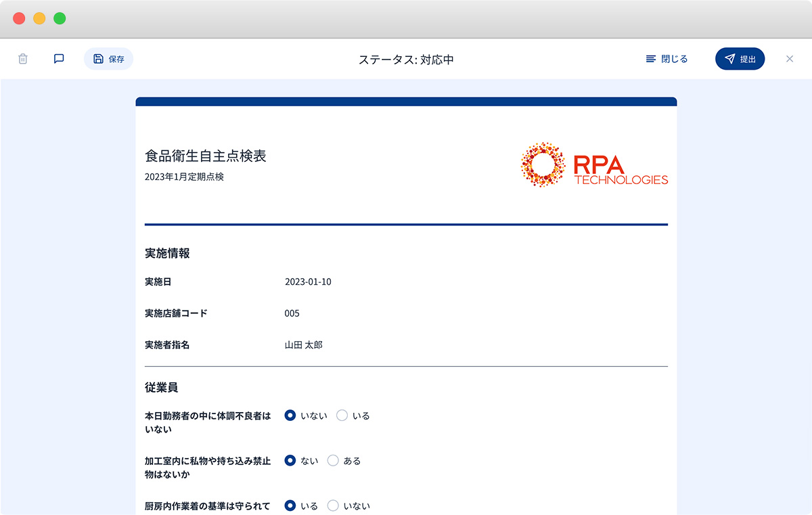Click the 実施店舗コード value 005
This screenshot has height=515, width=812.
click(x=292, y=313)
